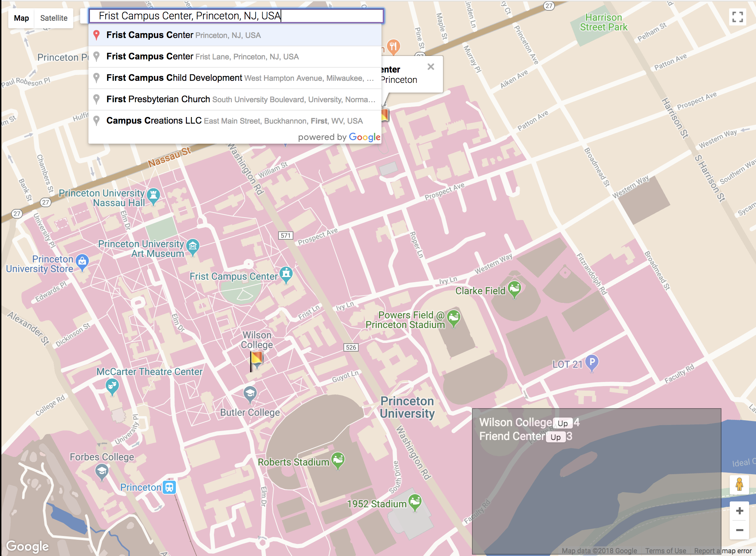Click the Princeton train station icon

coord(169,487)
